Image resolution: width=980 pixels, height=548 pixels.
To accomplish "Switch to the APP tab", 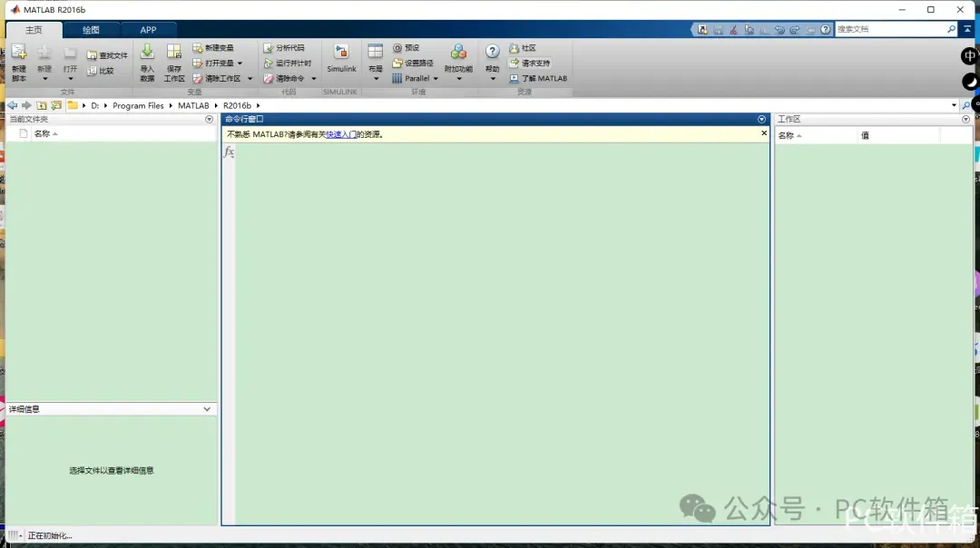I will click(148, 30).
